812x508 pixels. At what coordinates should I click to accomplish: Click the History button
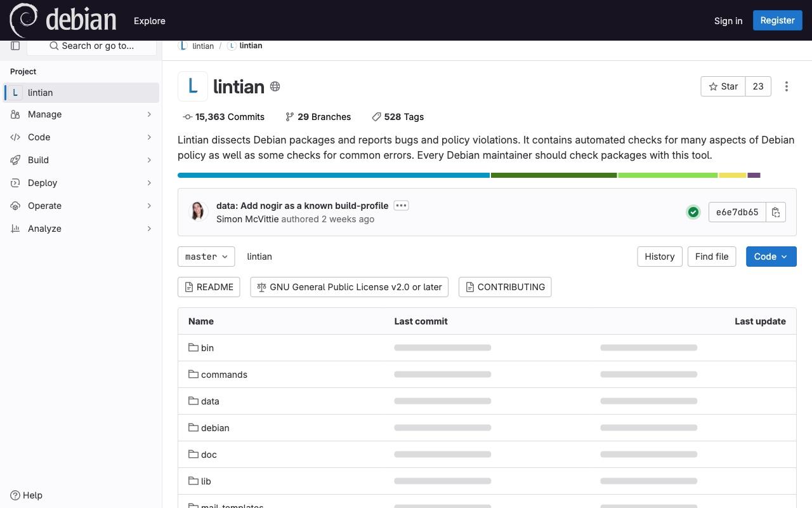tap(660, 257)
